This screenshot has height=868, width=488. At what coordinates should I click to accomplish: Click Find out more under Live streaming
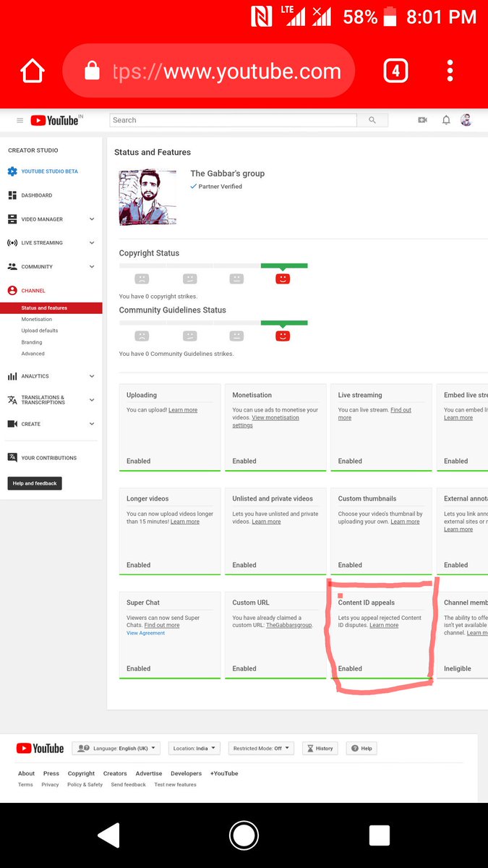[375, 414]
